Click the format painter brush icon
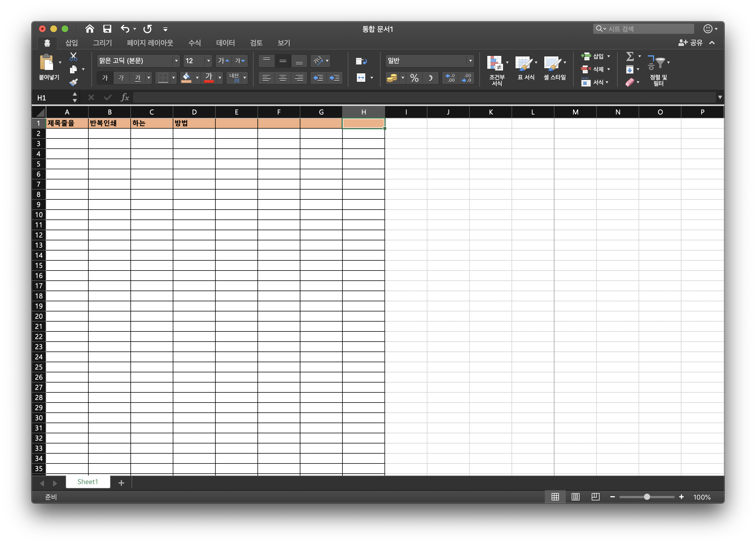 [x=73, y=82]
